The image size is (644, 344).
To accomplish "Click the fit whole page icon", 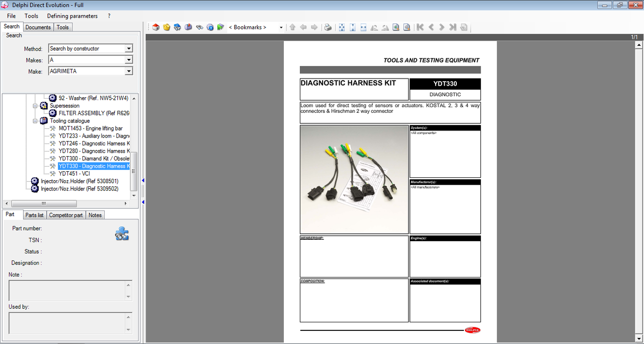I will [x=342, y=27].
